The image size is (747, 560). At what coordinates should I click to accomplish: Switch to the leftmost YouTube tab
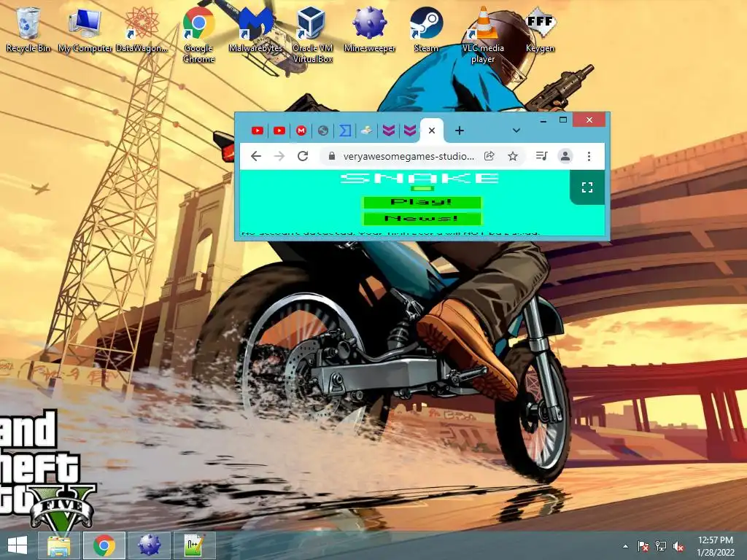258,131
